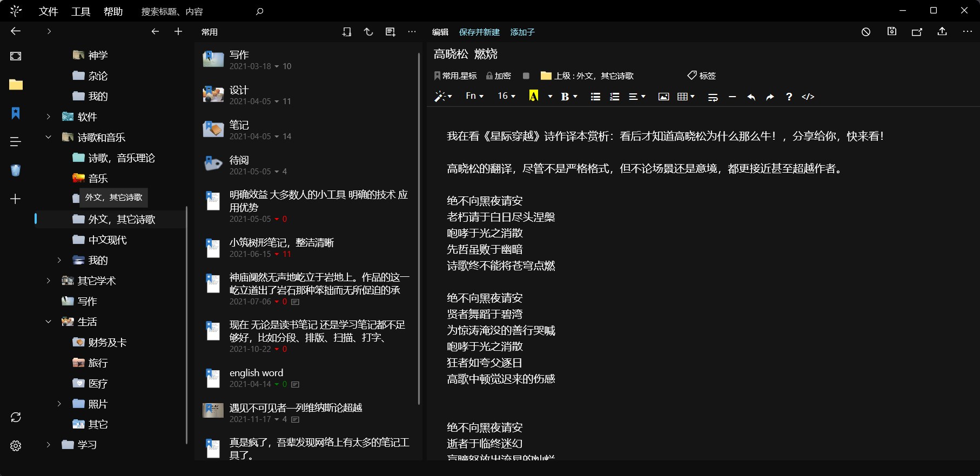Viewport: 980px width, 476px height.
Task: Open the font size 16 dropdown
Action: [507, 96]
